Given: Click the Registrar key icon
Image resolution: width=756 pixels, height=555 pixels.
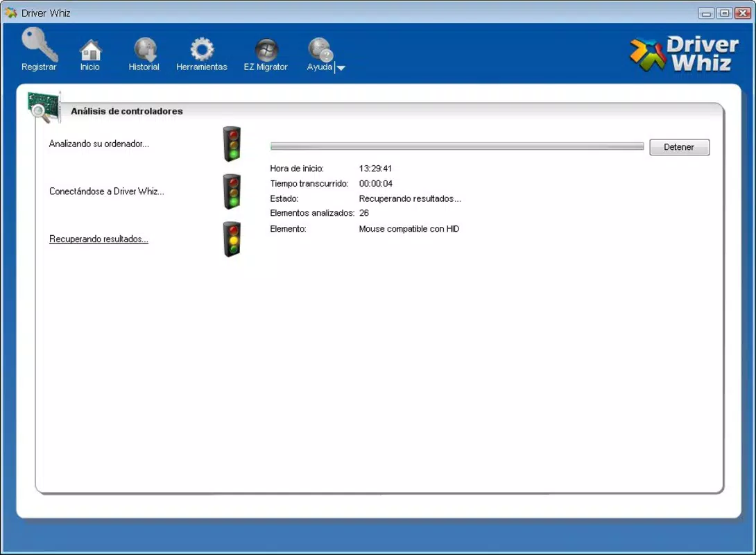Looking at the screenshot, I should pyautogui.click(x=39, y=44).
